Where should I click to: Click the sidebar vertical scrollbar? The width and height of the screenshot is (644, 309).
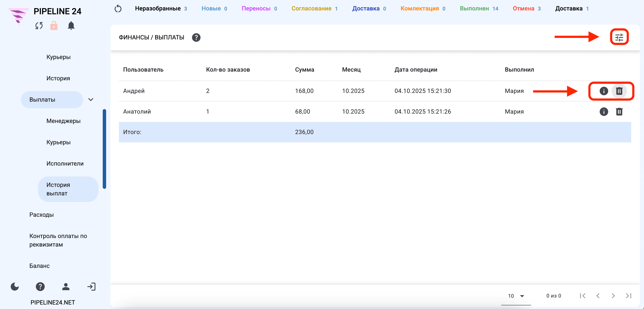point(104,149)
